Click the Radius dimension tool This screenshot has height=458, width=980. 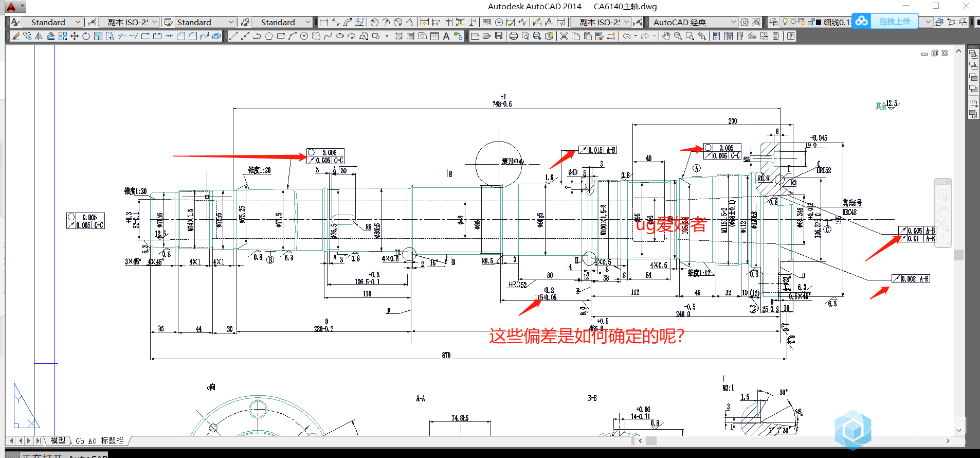coord(374,22)
